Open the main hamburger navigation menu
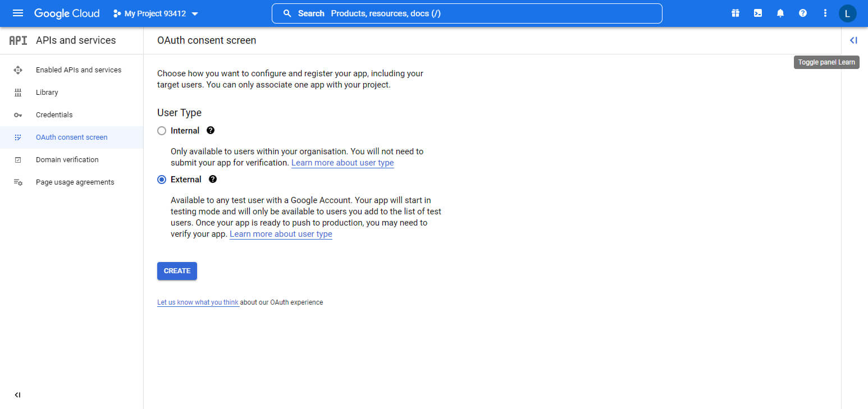The width and height of the screenshot is (868, 409). 18,13
